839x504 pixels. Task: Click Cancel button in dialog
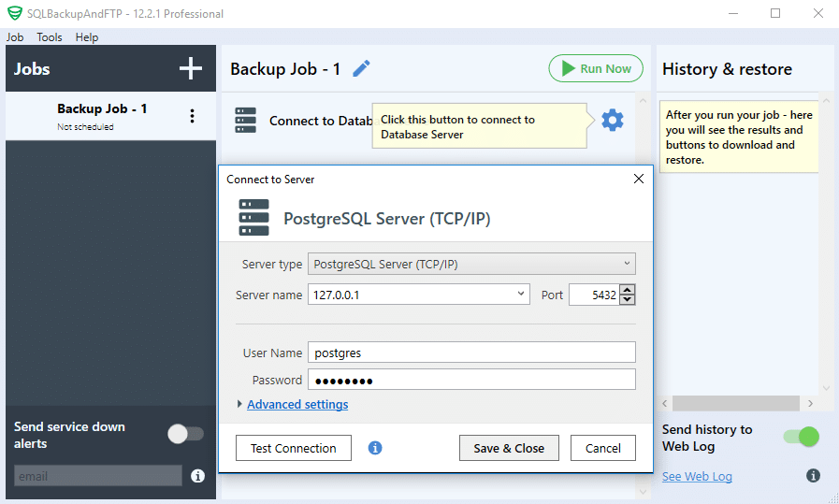click(x=603, y=448)
